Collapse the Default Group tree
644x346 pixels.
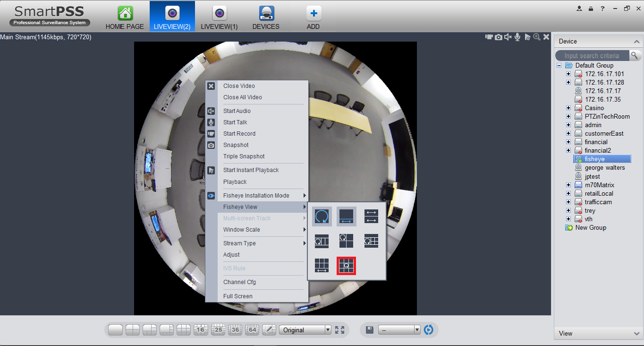point(559,66)
